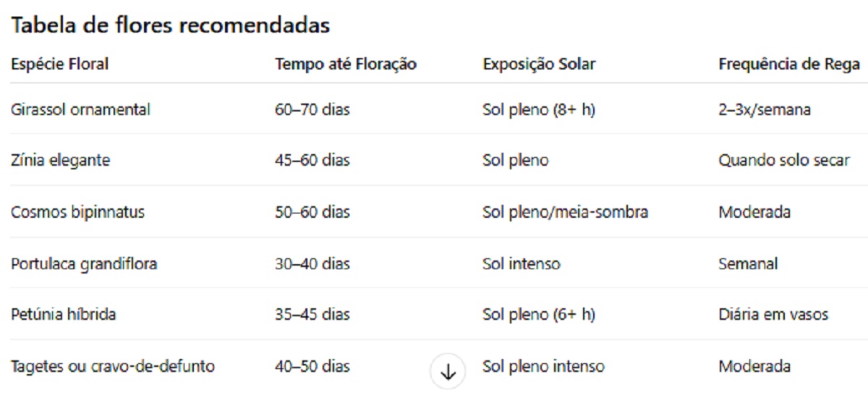868x411 pixels.
Task: Click the "Tabela de flores recomendadas" heading
Action: [x=171, y=25]
